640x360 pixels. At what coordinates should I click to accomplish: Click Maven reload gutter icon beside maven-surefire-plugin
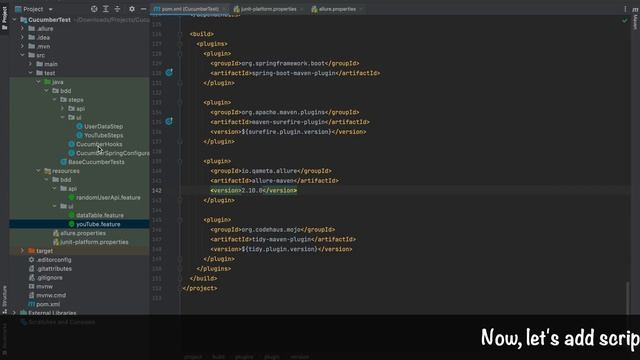pyautogui.click(x=169, y=121)
